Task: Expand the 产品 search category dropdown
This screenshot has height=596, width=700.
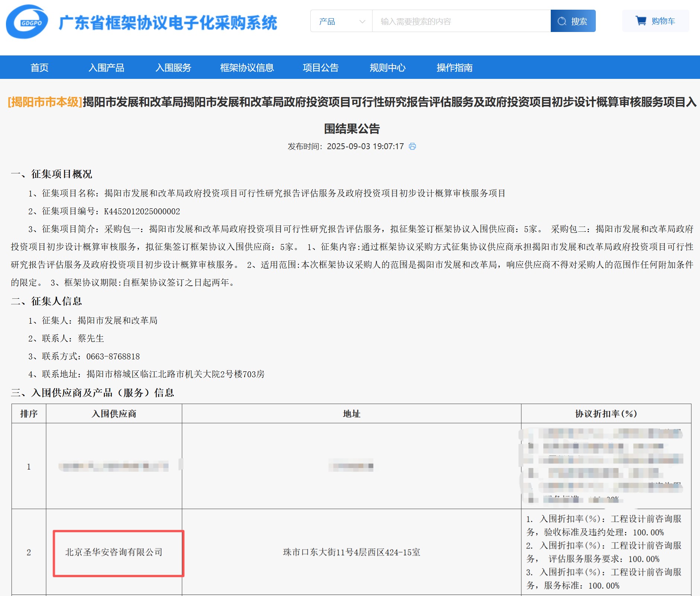Action: (341, 21)
